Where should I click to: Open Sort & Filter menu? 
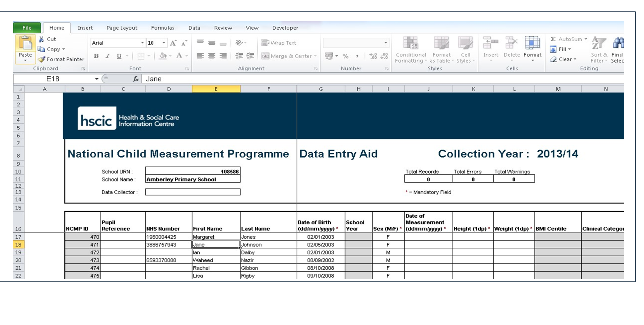[599, 50]
